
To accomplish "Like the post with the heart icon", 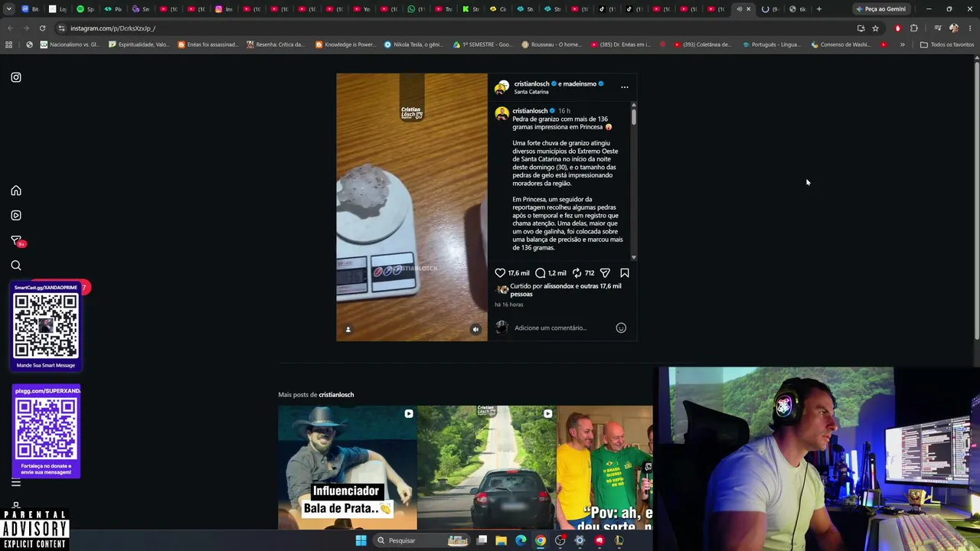I will pyautogui.click(x=500, y=272).
